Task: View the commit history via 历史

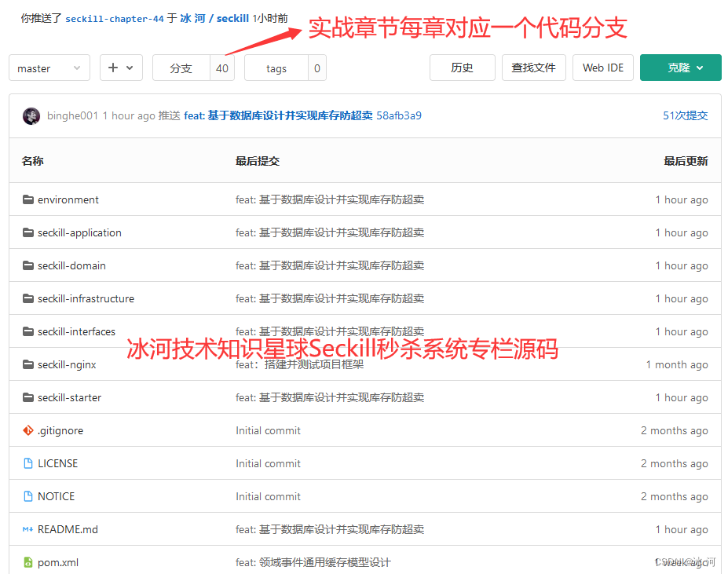Action: (461, 68)
